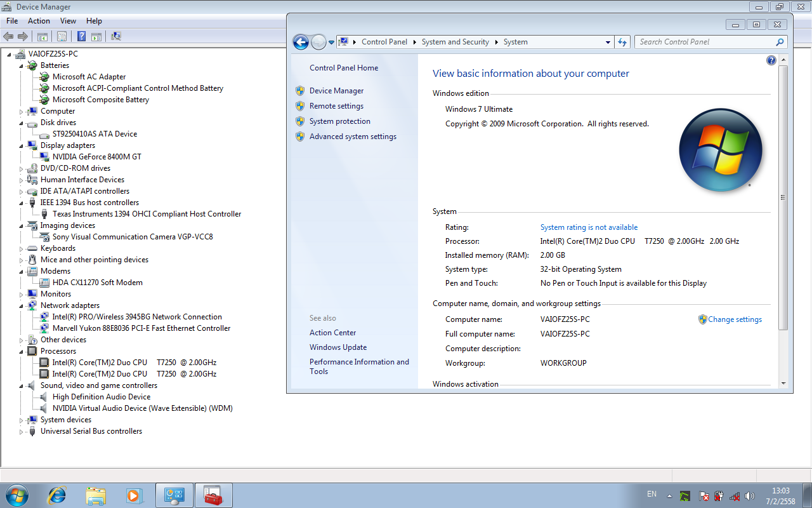Click the Back arrow in Device Manager toolbar
Image resolution: width=812 pixels, height=508 pixels.
(x=8, y=36)
